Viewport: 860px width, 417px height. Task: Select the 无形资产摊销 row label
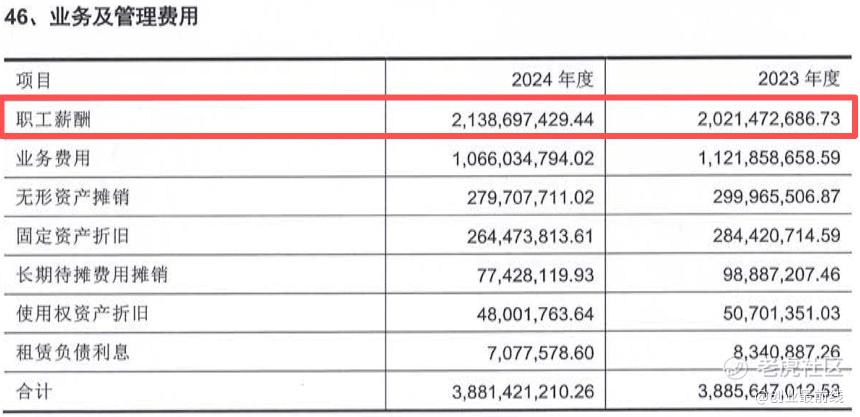pos(72,196)
